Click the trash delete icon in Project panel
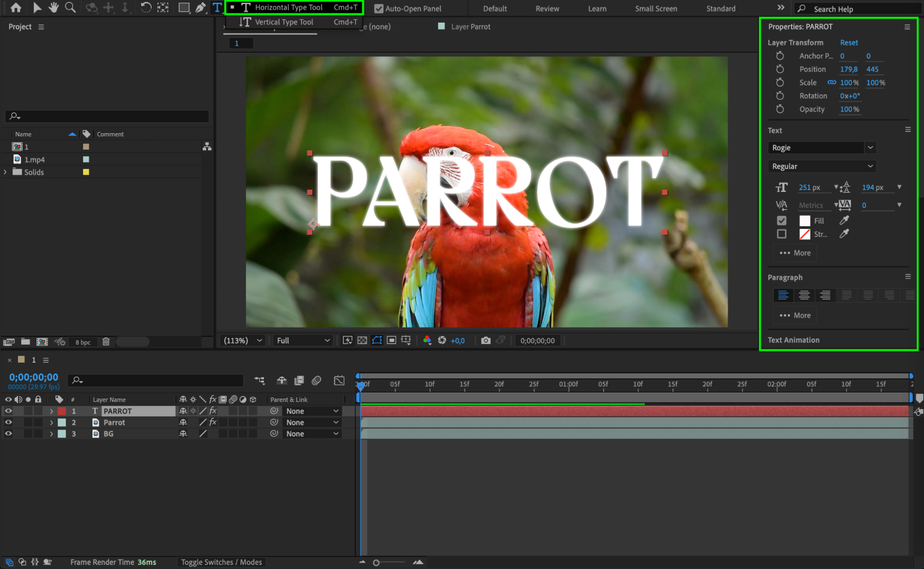Screen dimensions: 924x569 coord(106,342)
